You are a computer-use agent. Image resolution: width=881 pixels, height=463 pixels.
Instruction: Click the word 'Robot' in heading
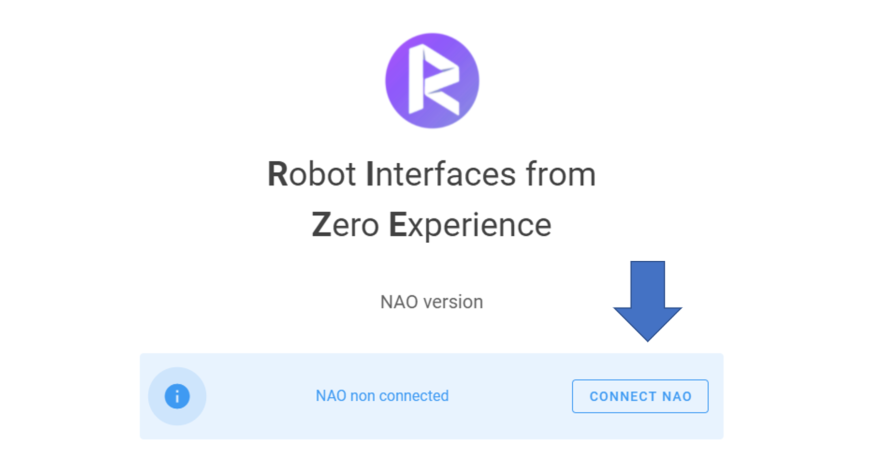(x=312, y=174)
